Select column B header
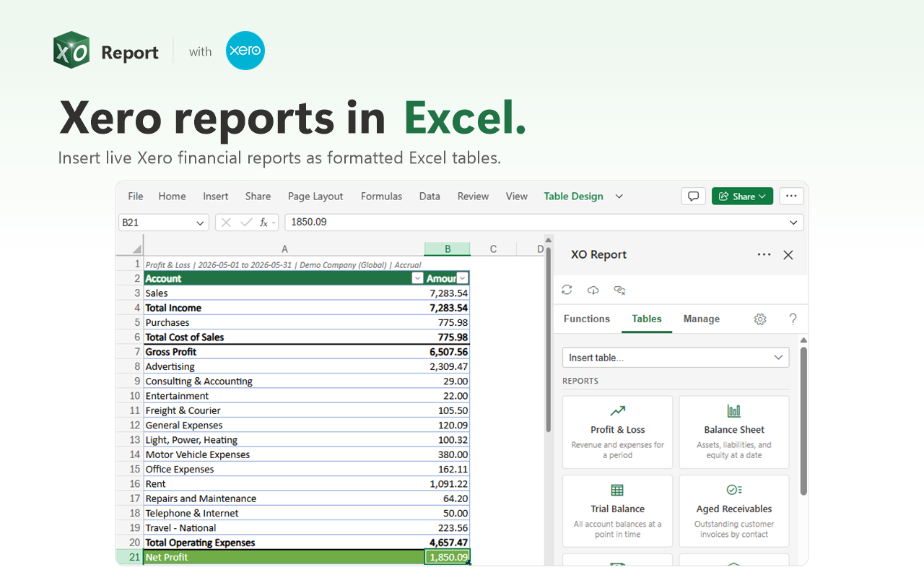The height and width of the screenshot is (578, 924). tap(448, 249)
